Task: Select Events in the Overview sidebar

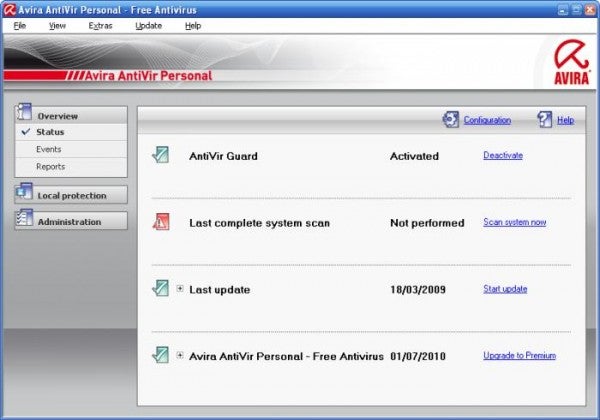Action: 49,149
